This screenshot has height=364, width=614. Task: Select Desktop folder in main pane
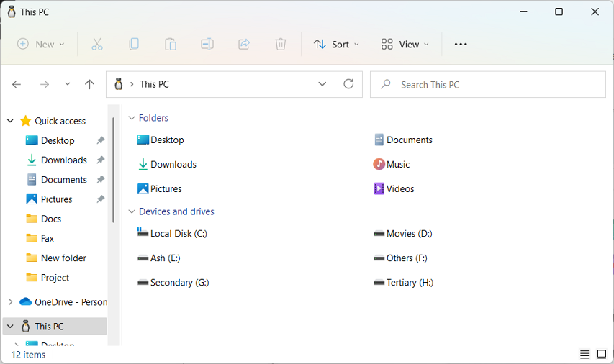[161, 140]
